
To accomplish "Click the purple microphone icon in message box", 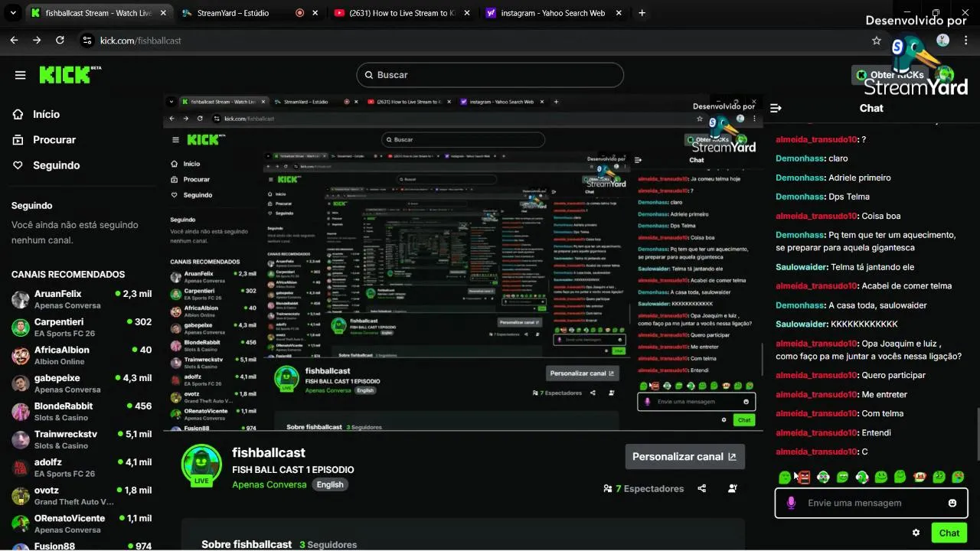I will click(791, 503).
